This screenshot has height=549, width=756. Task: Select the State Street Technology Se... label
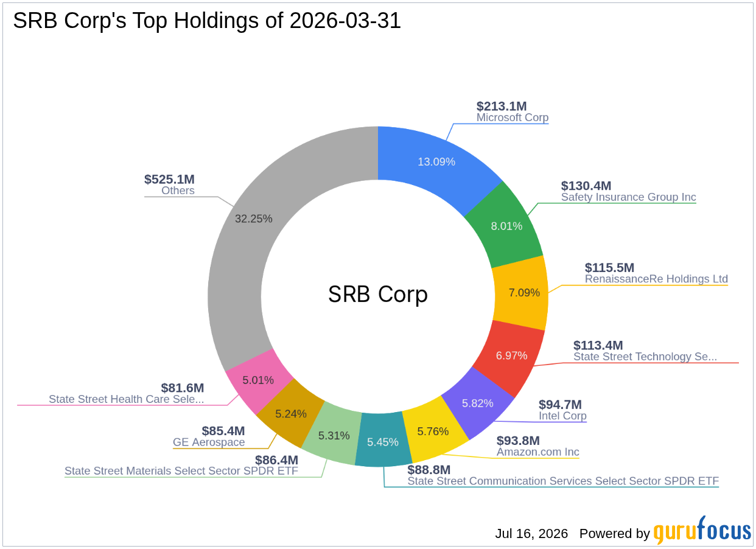point(645,357)
